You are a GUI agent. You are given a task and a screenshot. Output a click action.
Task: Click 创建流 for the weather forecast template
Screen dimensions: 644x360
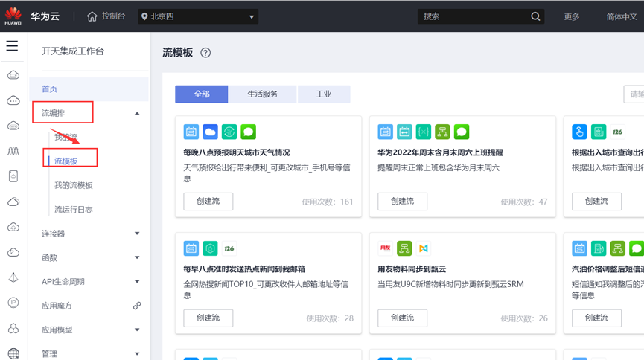[208, 201]
